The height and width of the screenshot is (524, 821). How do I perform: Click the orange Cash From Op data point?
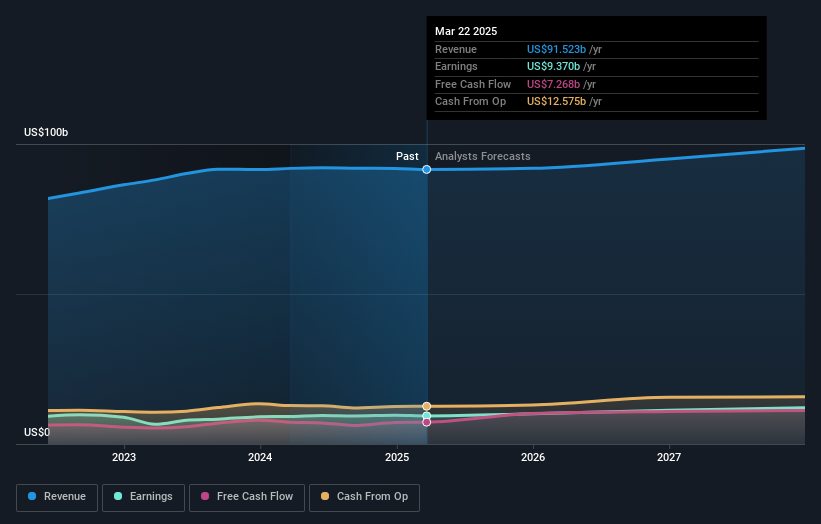(x=427, y=406)
